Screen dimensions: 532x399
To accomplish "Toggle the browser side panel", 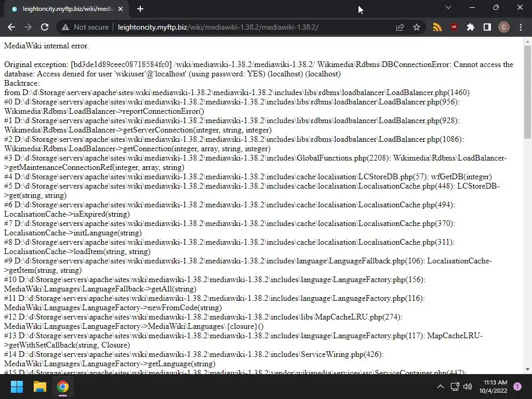I will coord(487,27).
